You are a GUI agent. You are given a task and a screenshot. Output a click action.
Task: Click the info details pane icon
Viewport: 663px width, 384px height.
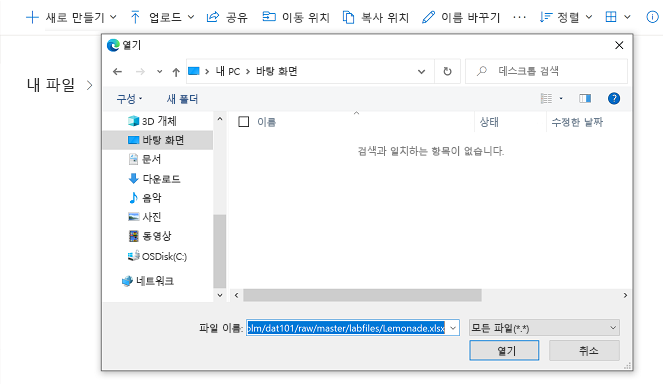coord(652,17)
